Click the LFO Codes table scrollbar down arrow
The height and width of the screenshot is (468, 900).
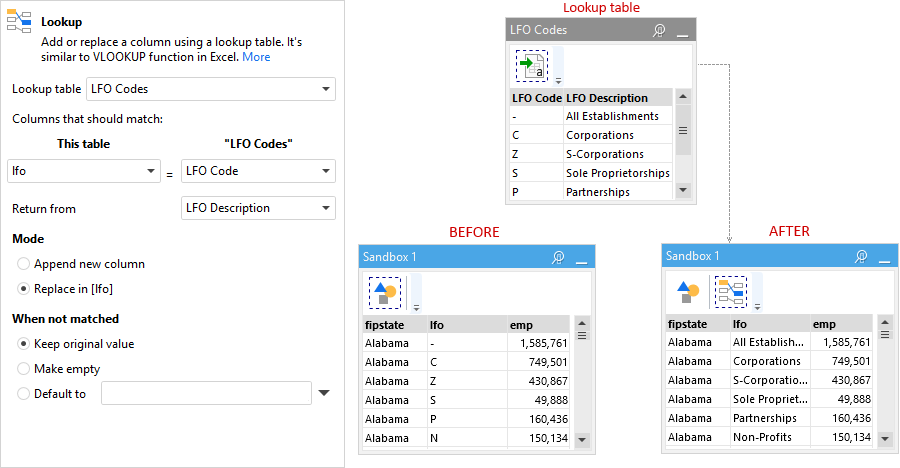click(x=682, y=190)
